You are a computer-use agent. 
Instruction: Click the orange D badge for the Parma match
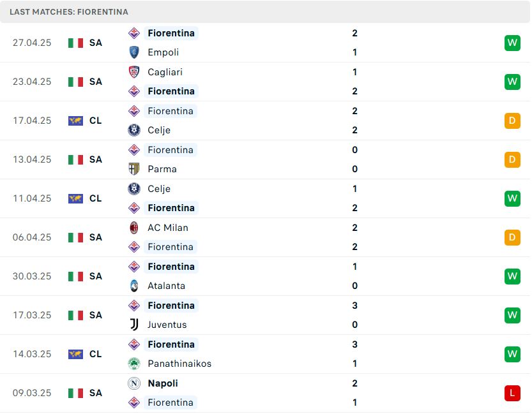[512, 159]
